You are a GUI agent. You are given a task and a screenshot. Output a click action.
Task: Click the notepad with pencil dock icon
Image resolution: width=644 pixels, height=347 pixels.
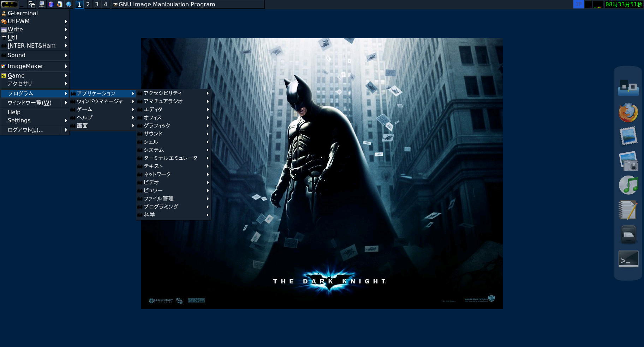(x=628, y=210)
